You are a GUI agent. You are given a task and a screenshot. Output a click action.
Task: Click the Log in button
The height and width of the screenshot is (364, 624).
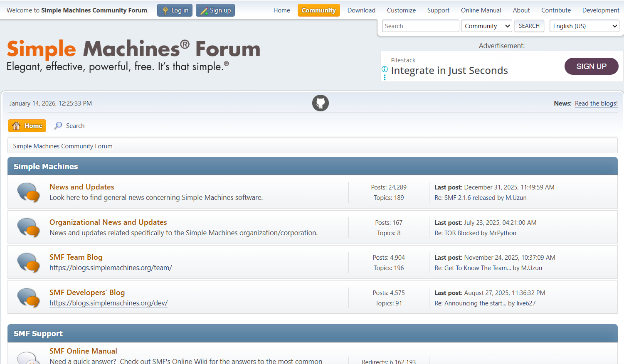coord(175,10)
